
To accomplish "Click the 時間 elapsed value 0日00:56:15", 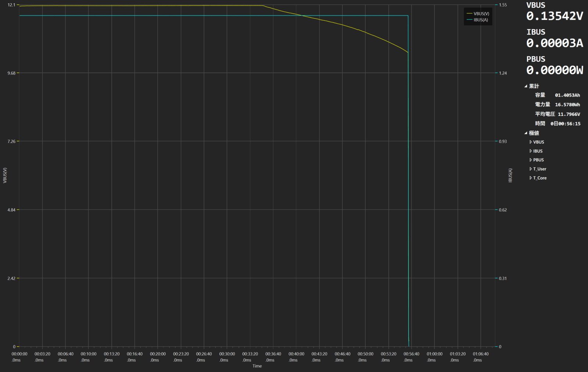I will coord(565,124).
